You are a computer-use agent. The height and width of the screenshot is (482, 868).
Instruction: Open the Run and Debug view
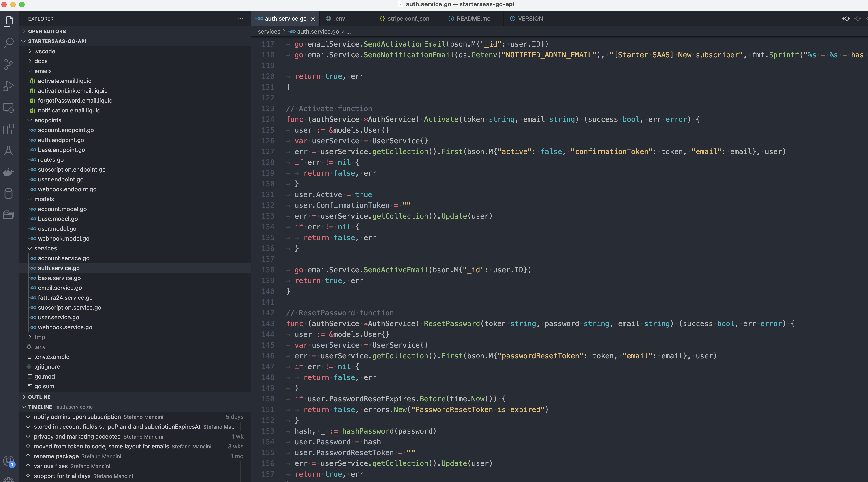click(x=9, y=86)
